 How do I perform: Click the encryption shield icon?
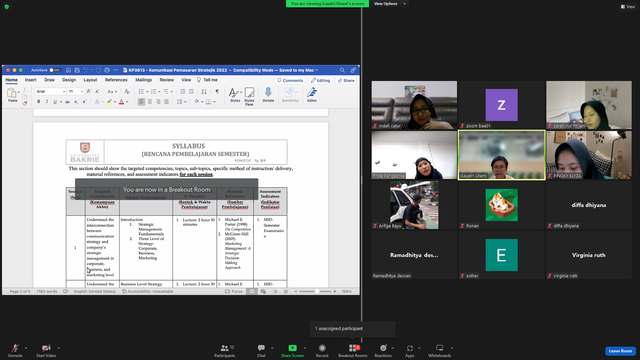pos(7,7)
